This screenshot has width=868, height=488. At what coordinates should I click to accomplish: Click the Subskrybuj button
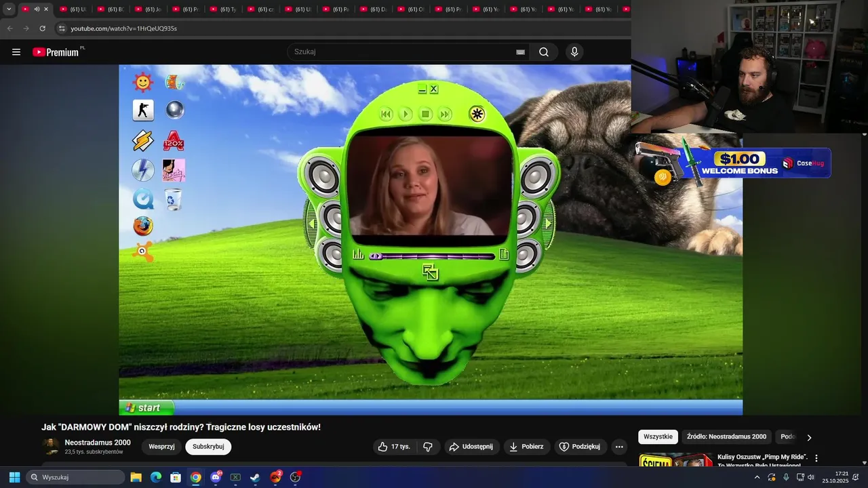point(208,447)
